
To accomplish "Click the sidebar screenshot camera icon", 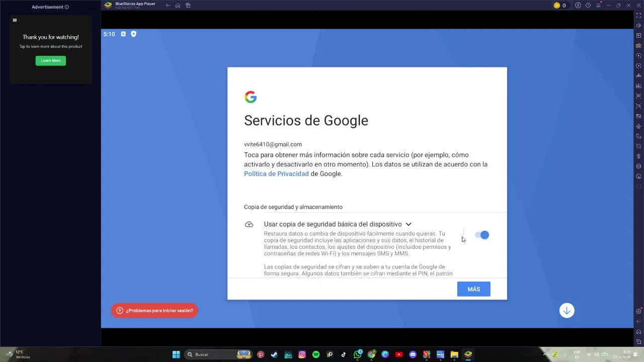I will tap(638, 96).
